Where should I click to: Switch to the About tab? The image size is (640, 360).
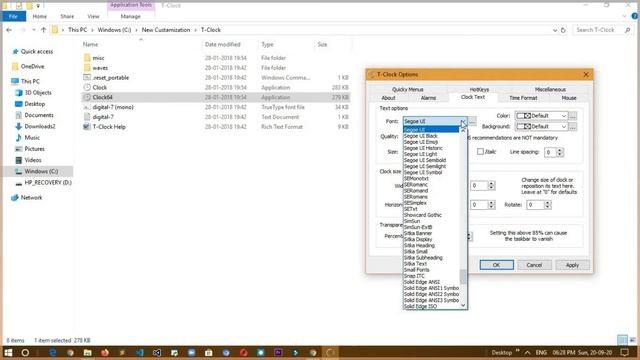coord(388,98)
